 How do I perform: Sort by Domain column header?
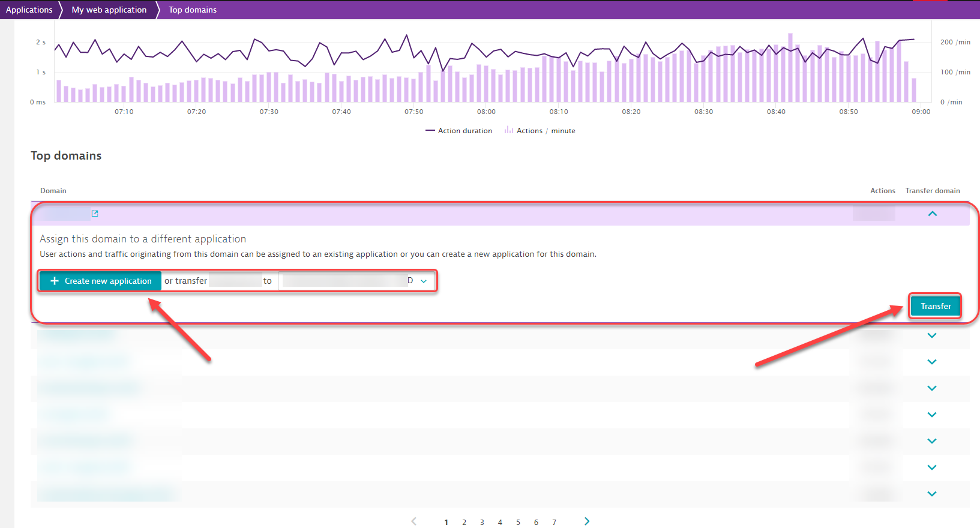(x=53, y=191)
